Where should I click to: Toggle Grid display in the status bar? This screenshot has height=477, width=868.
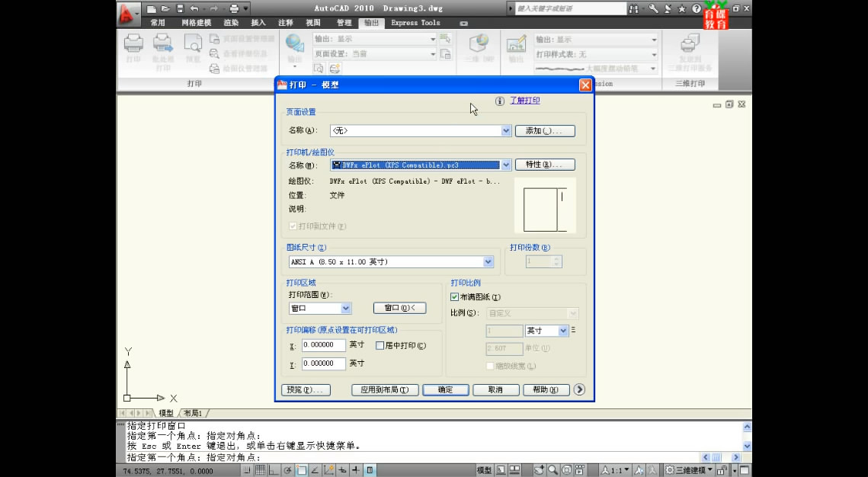260,470
